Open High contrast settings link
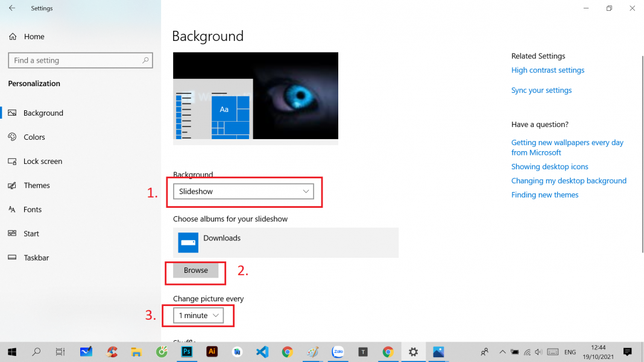This screenshot has width=644, height=362. click(x=548, y=70)
